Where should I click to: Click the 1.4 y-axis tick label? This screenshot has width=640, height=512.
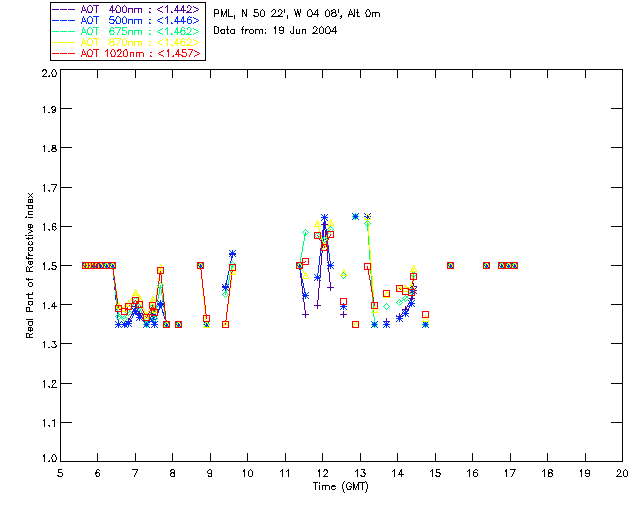(x=49, y=305)
